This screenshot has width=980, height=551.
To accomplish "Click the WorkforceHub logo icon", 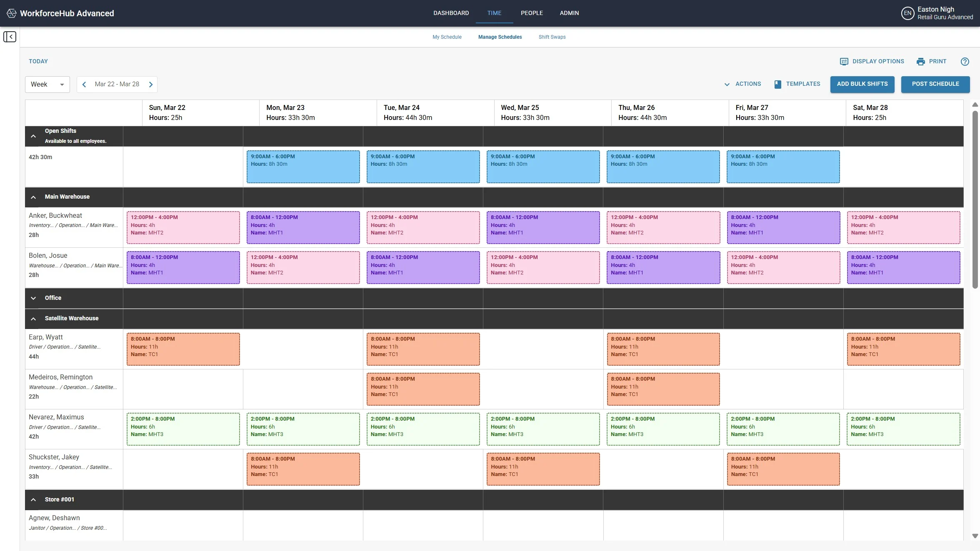I will point(12,13).
